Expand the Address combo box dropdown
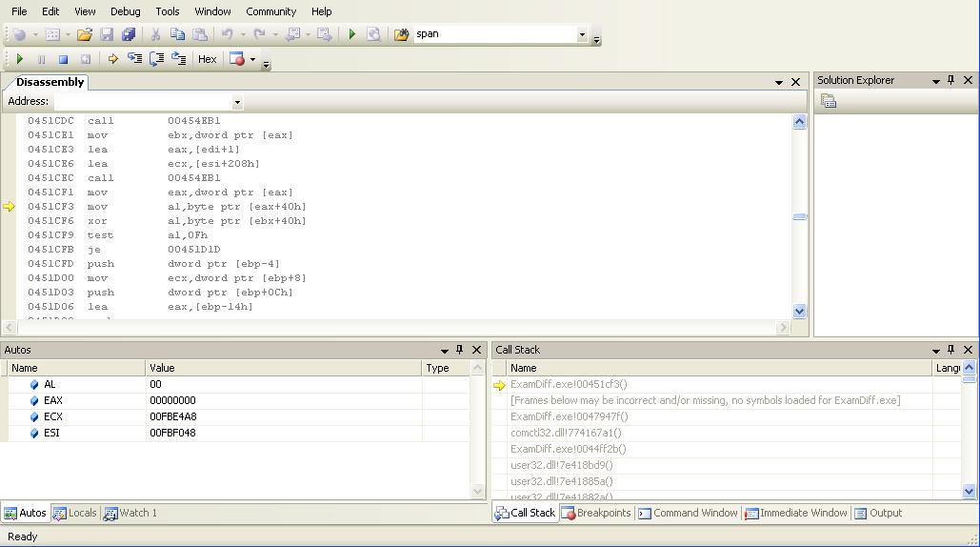The width and height of the screenshot is (980, 547). click(237, 102)
